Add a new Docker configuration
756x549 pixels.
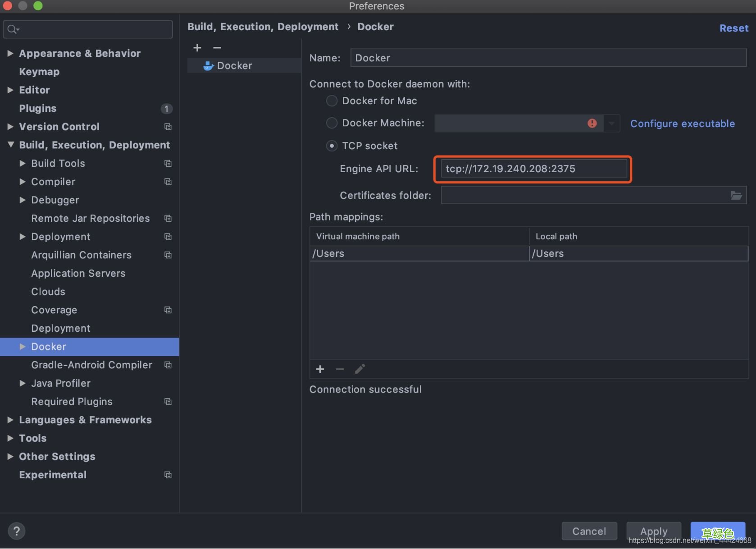point(197,48)
